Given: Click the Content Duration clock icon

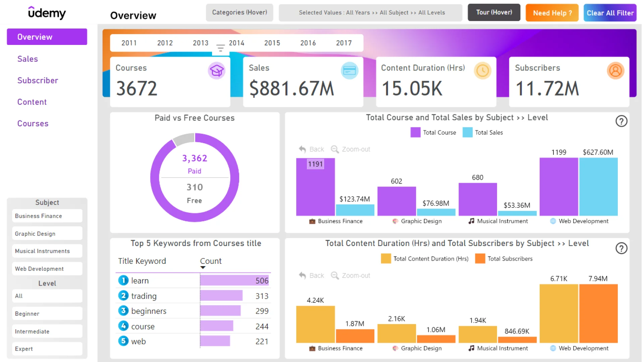Looking at the screenshot, I should pyautogui.click(x=482, y=71).
